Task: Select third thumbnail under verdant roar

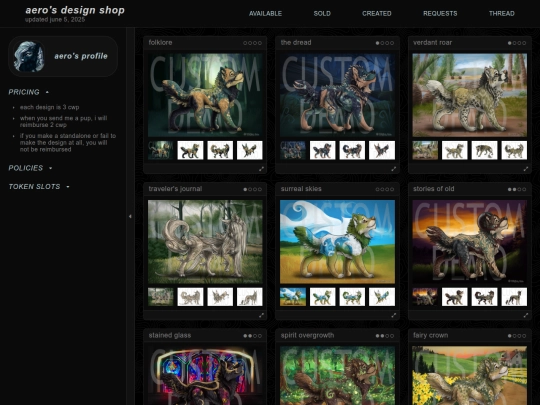Action: coord(484,150)
